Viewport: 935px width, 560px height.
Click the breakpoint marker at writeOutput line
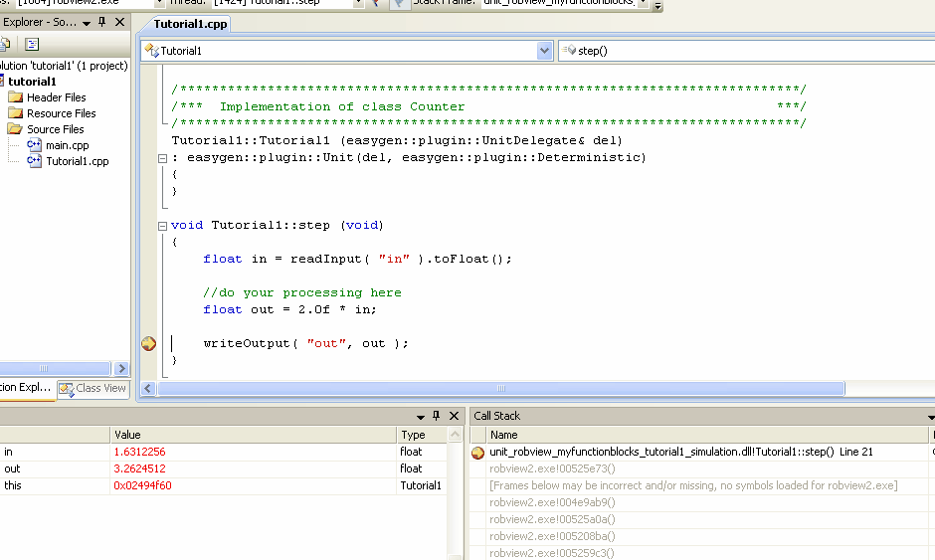(148, 343)
